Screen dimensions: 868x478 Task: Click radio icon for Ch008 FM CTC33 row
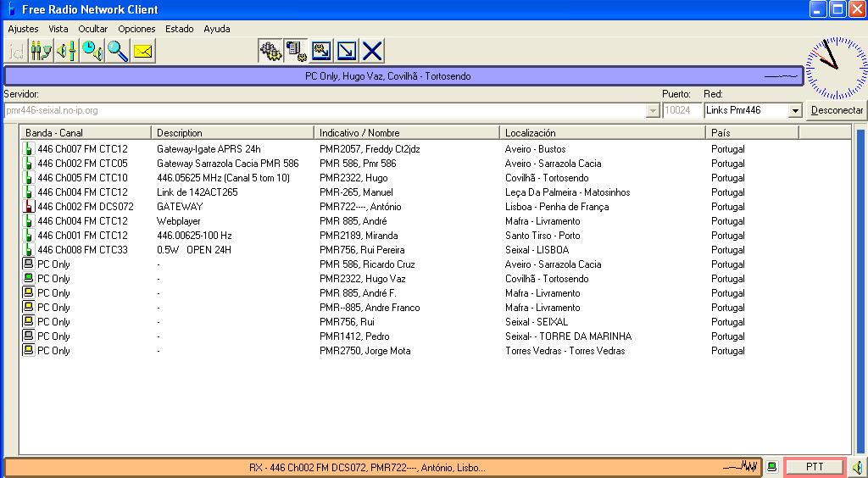pyautogui.click(x=28, y=249)
